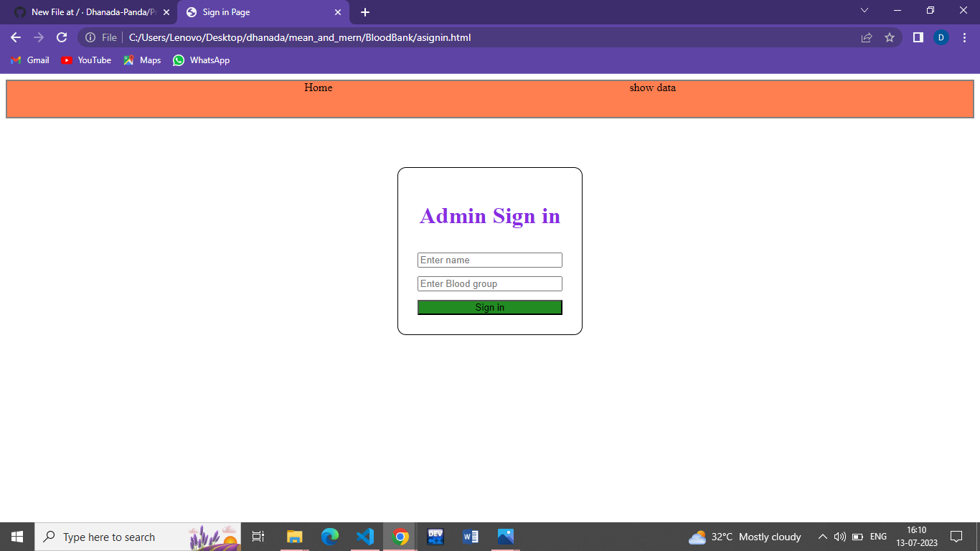Screen dimensions: 980x551
Task: Open the Maps bookmark
Action: tap(142, 60)
